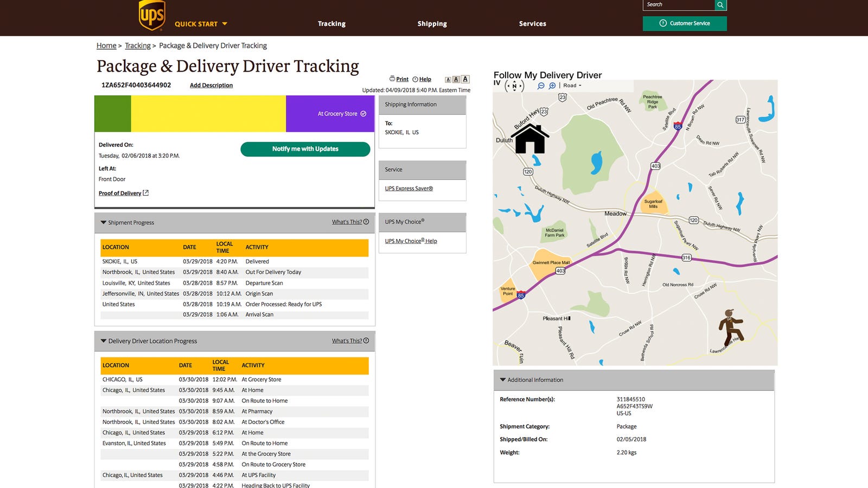Click the Delivered activity in Shipment Progress

(257, 261)
